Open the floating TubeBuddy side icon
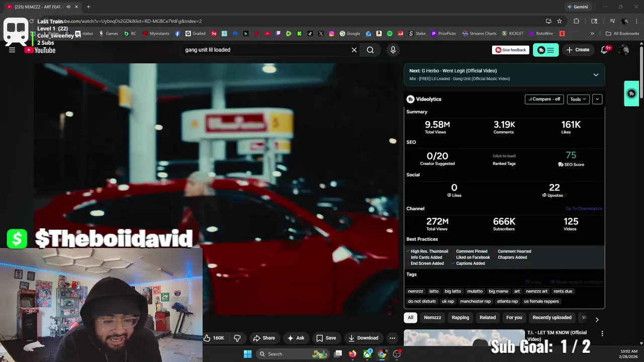This screenshot has height=362, width=644. [x=631, y=94]
